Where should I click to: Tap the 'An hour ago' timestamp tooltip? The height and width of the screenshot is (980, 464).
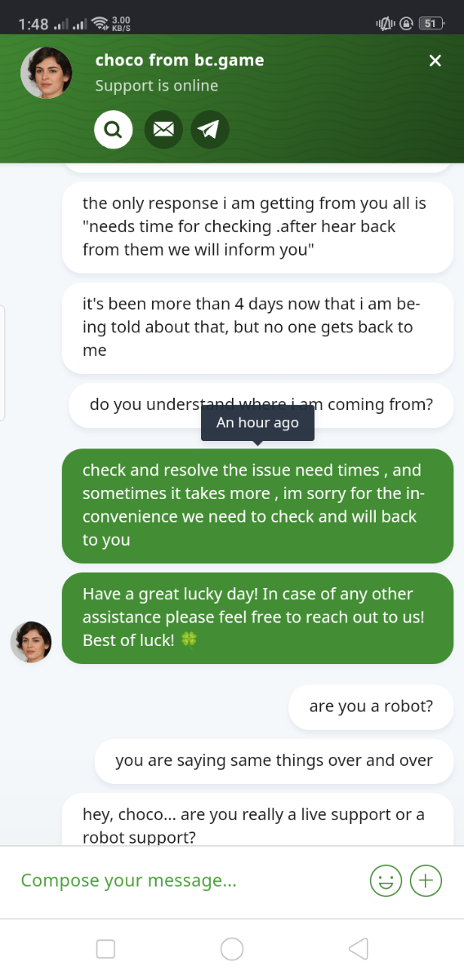tap(257, 423)
